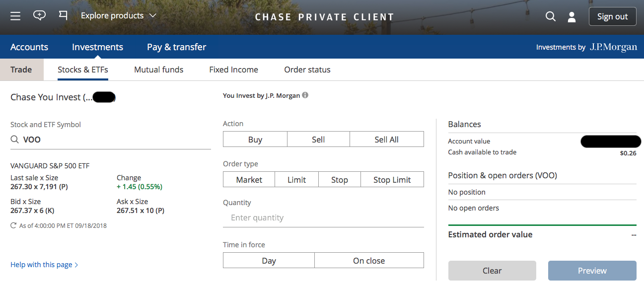Click the search magnifier icon in header
This screenshot has width=644, height=287.
tap(550, 16)
